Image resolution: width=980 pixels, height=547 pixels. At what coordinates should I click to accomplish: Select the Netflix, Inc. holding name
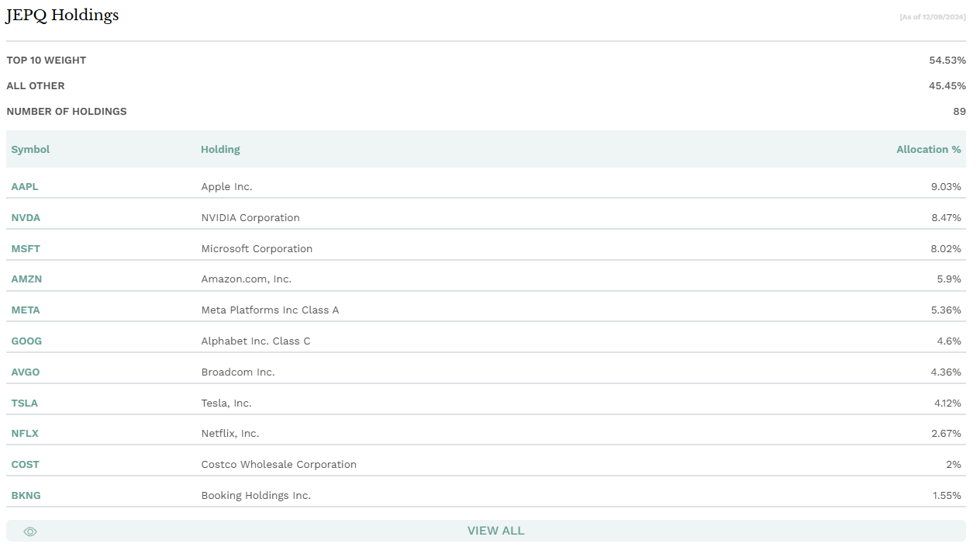[x=230, y=434]
